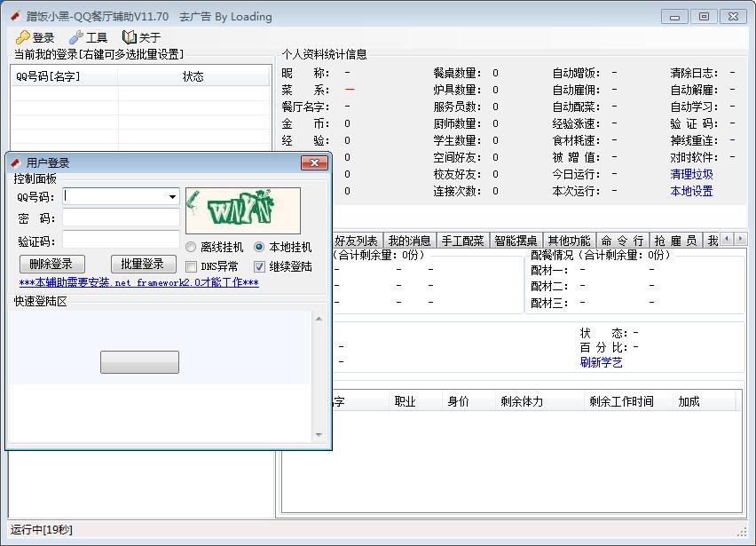Click the 厨师数量 label
The height and width of the screenshot is (546, 756).
pyautogui.click(x=457, y=123)
